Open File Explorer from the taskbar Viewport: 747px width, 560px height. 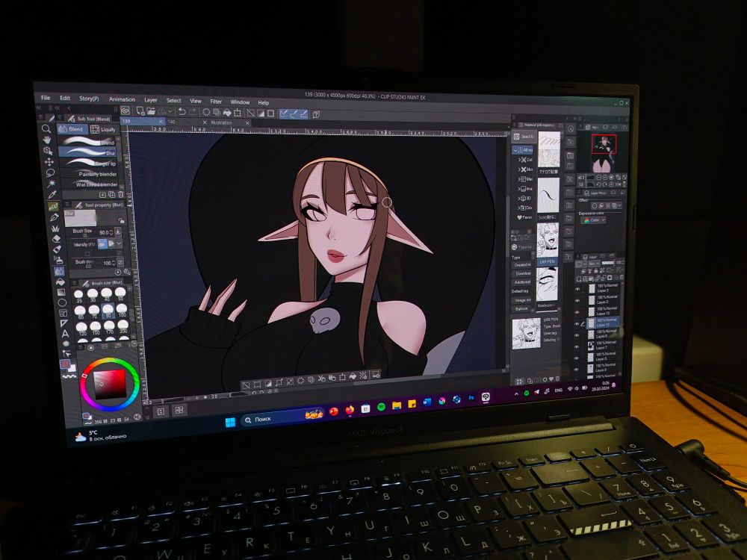pos(397,405)
